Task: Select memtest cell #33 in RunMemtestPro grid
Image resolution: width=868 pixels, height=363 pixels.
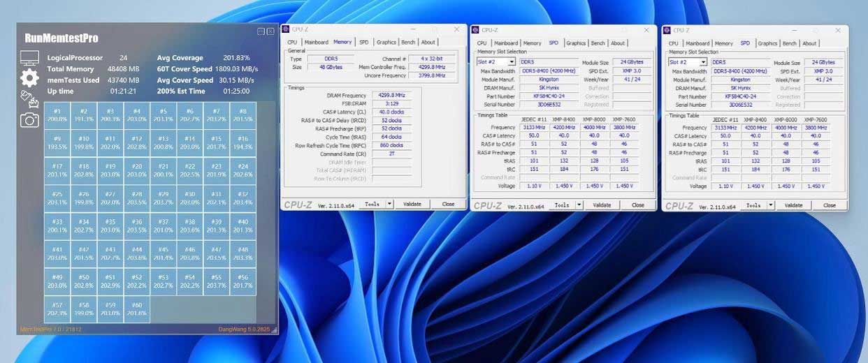Action: pos(57,225)
